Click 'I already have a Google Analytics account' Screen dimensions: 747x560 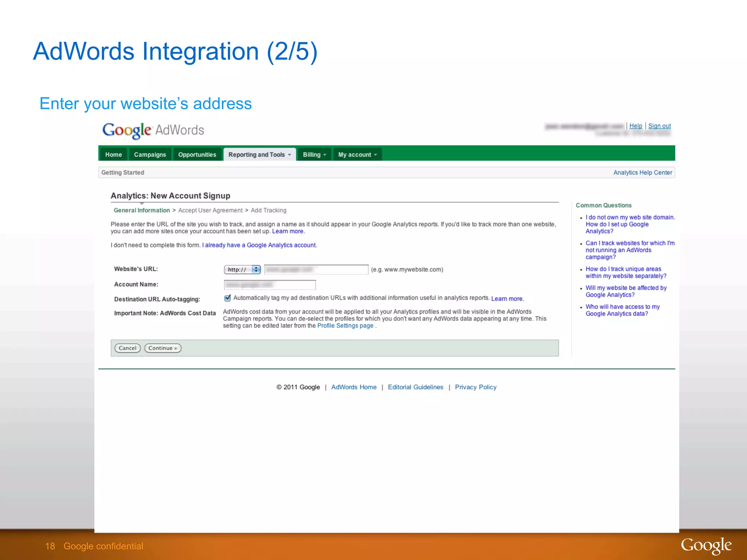point(259,245)
